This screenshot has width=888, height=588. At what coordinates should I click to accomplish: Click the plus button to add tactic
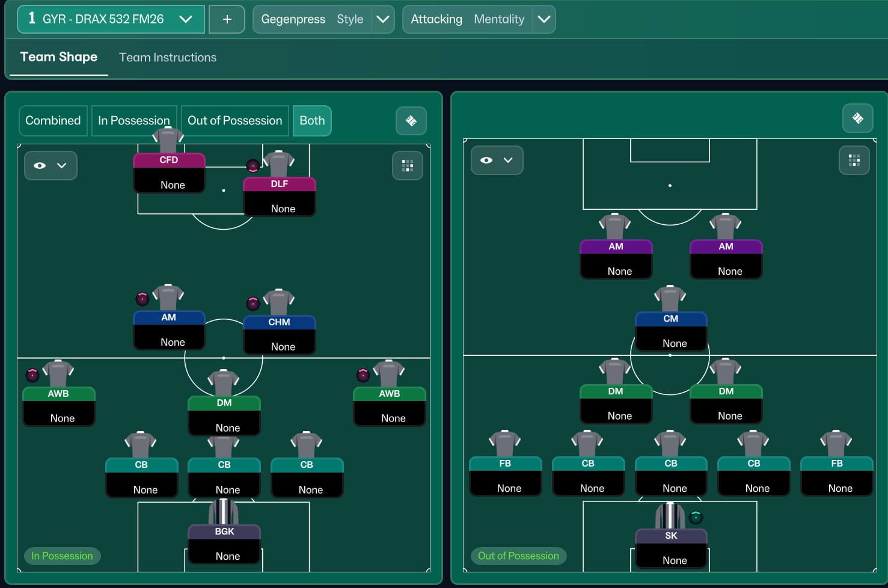tap(227, 19)
